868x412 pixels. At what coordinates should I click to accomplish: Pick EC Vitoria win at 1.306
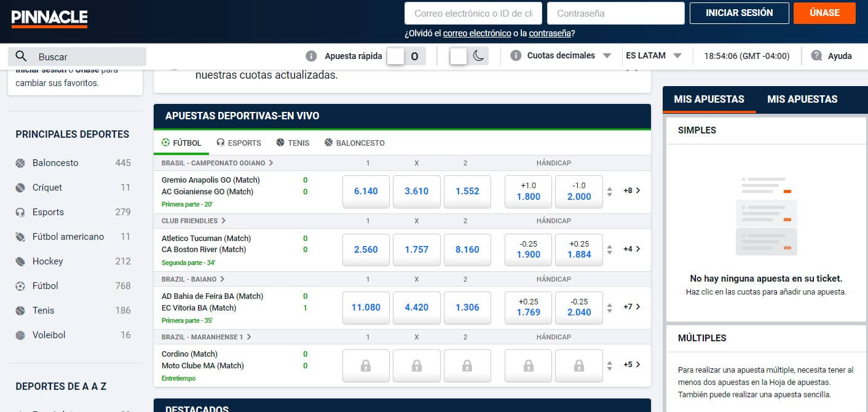(467, 307)
